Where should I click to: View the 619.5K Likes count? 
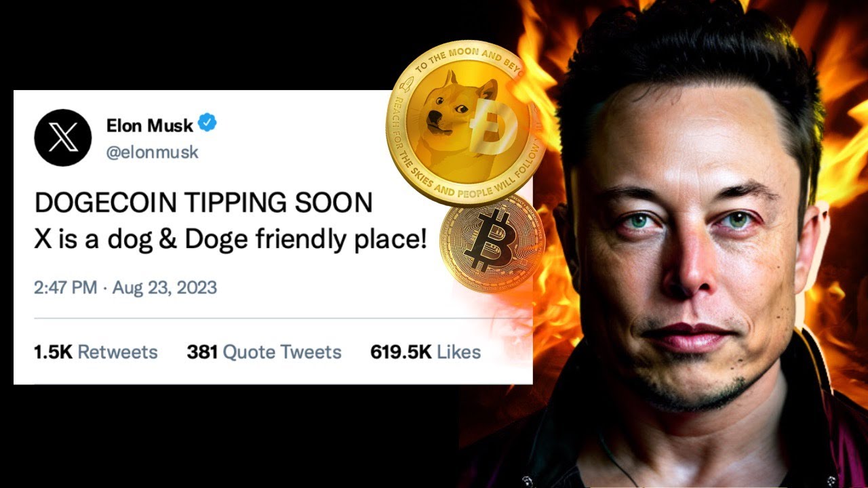click(425, 352)
